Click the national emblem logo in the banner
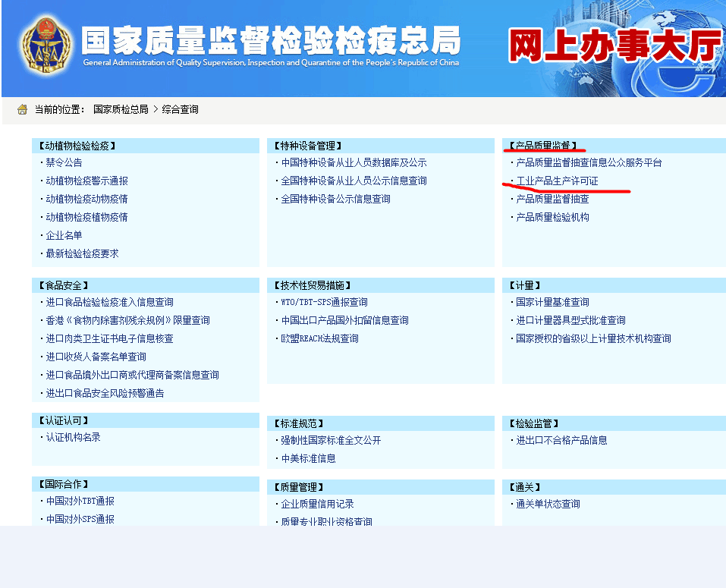 tap(46, 46)
